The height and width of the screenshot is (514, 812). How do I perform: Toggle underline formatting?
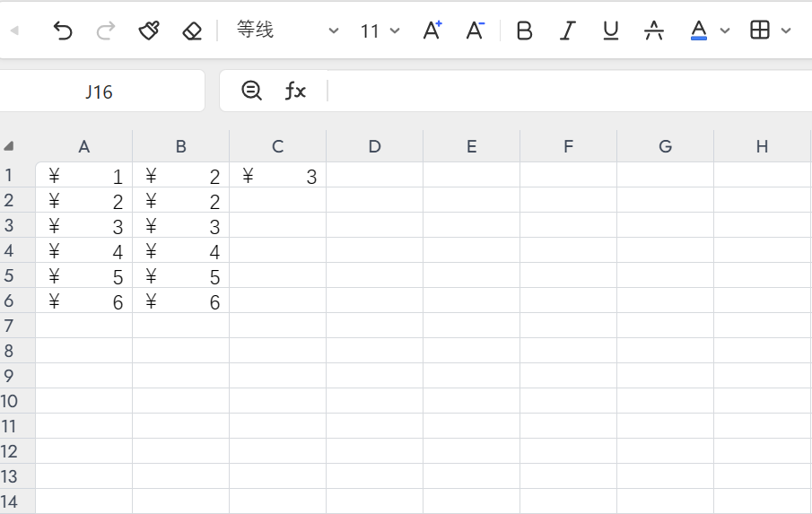611,30
